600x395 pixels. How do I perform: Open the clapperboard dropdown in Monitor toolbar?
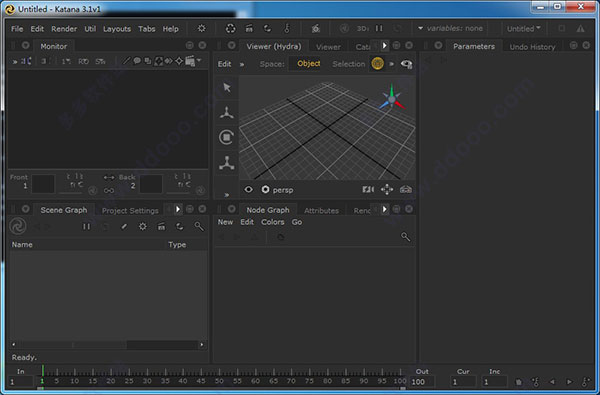click(193, 61)
